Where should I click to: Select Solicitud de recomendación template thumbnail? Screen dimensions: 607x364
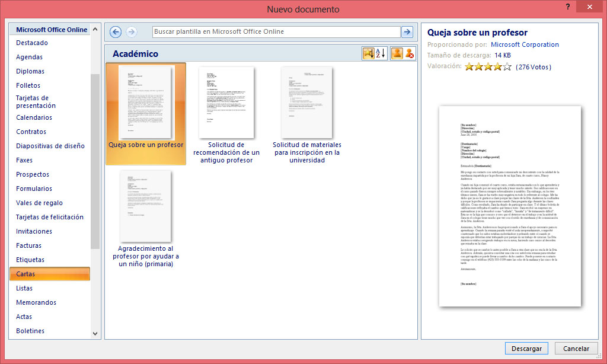226,103
